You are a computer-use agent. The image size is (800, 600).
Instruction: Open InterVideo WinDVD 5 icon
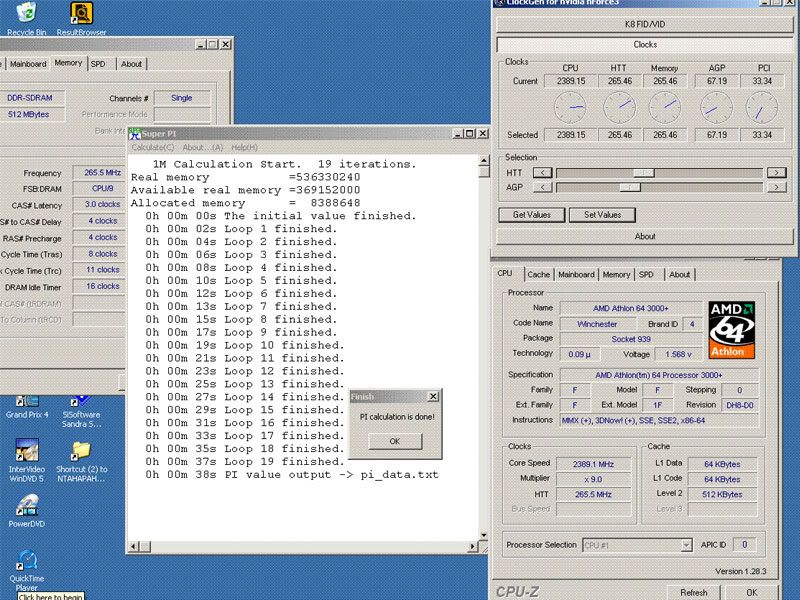pyautogui.click(x=26, y=452)
